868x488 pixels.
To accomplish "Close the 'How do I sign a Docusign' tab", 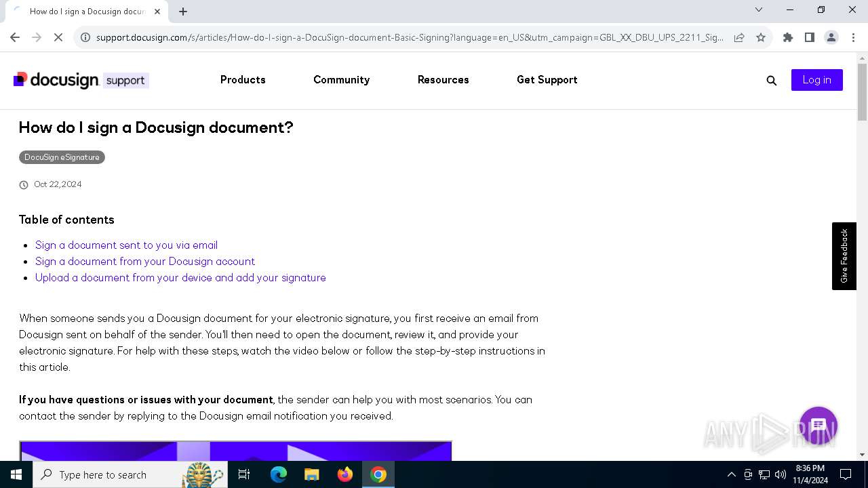I will pos(157,11).
